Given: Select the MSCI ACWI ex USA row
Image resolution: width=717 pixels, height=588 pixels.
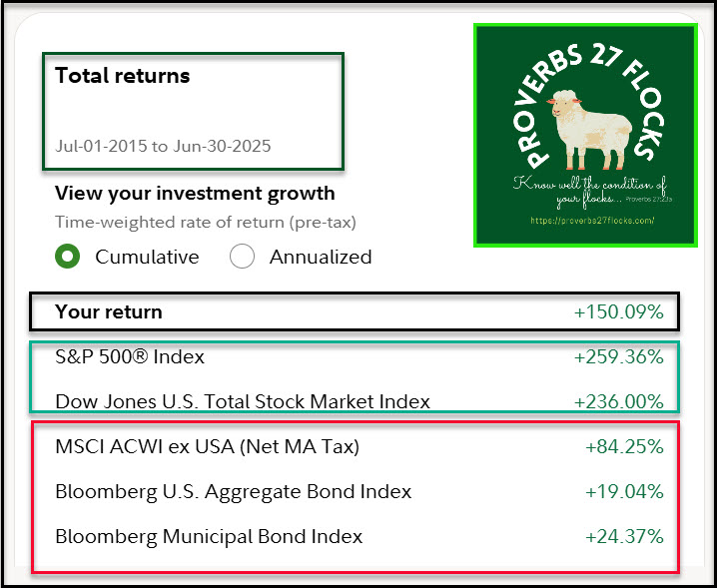Looking at the screenshot, I should 207,446.
